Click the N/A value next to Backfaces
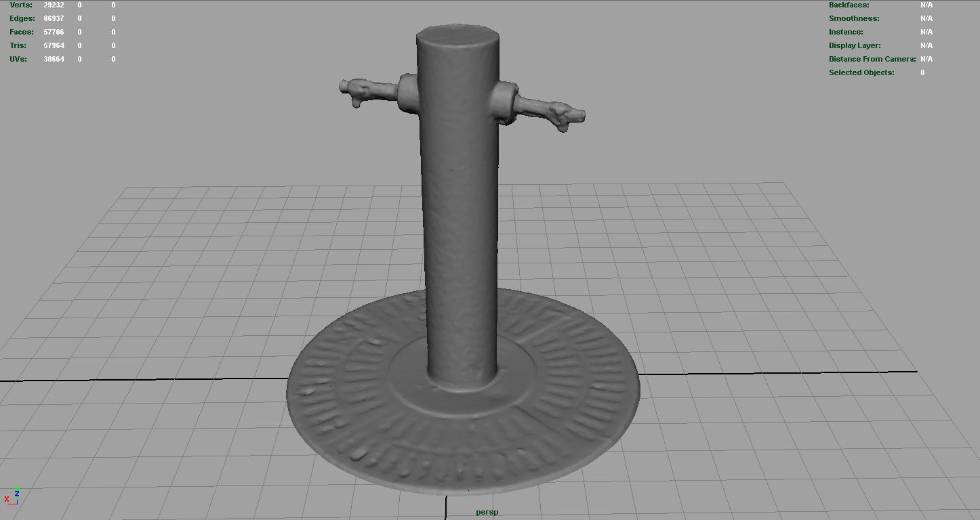Image resolution: width=980 pixels, height=520 pixels. pyautogui.click(x=926, y=5)
